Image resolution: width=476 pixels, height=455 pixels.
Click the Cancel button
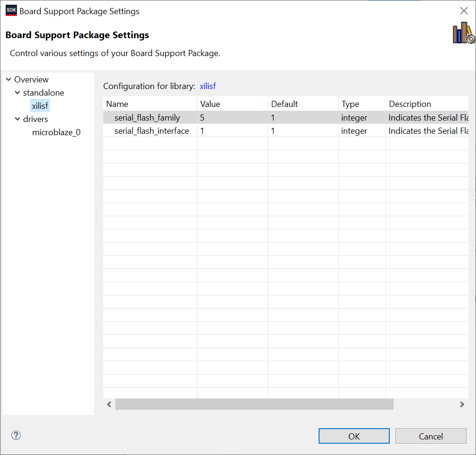(431, 436)
